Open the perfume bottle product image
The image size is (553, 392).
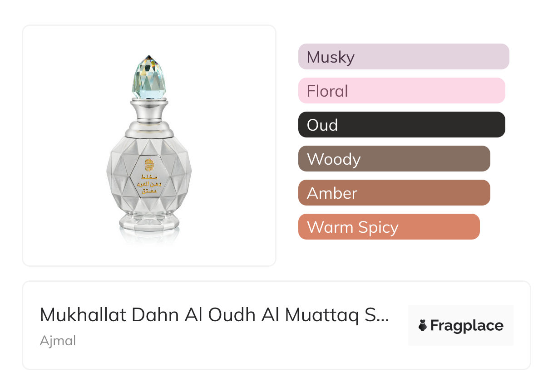point(149,145)
